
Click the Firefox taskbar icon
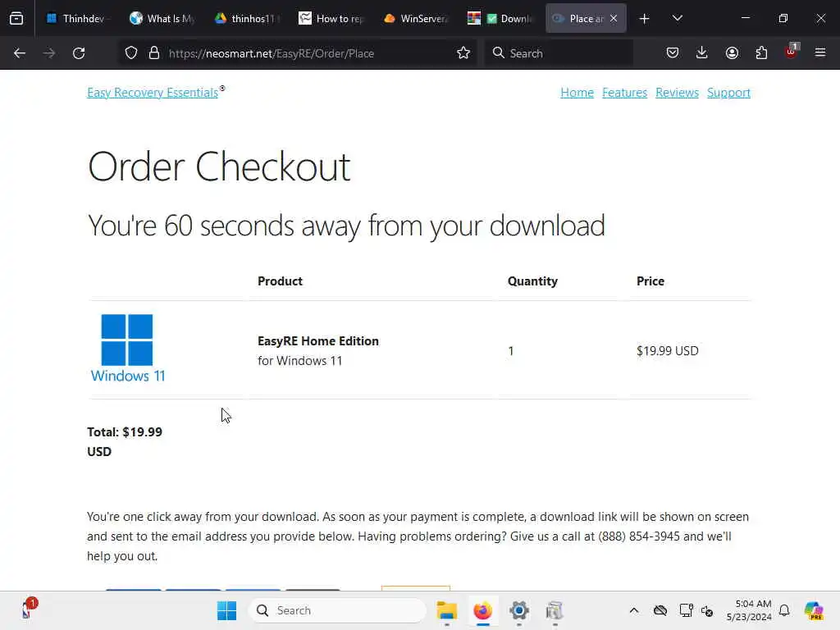[x=482, y=610]
